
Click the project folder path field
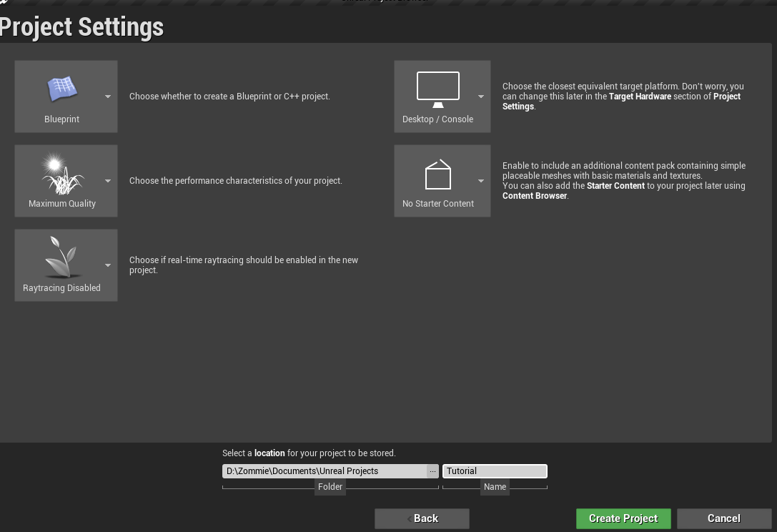coord(325,471)
